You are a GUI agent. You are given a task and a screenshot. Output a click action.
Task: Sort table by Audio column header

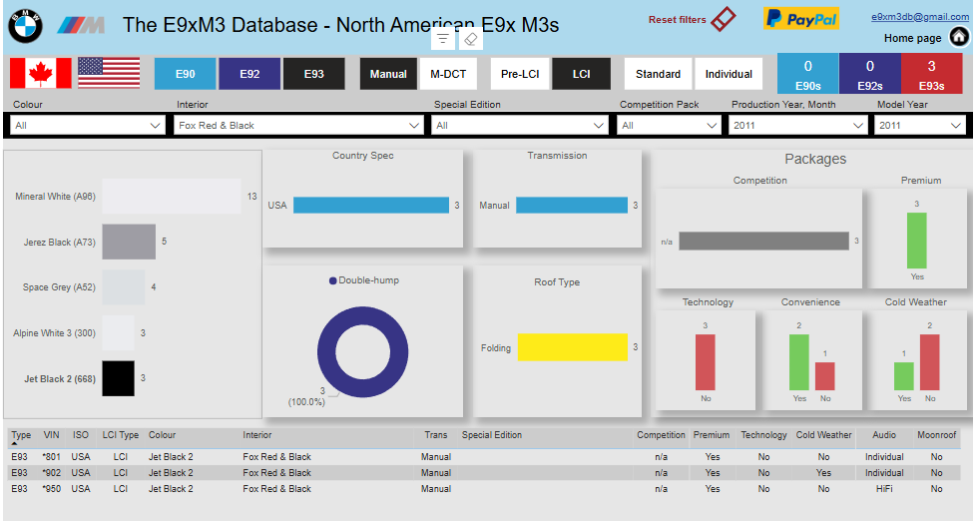pyautogui.click(x=884, y=435)
